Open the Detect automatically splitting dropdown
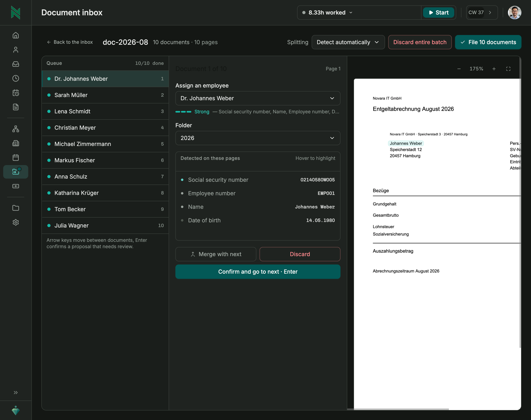531x420 pixels. point(348,42)
